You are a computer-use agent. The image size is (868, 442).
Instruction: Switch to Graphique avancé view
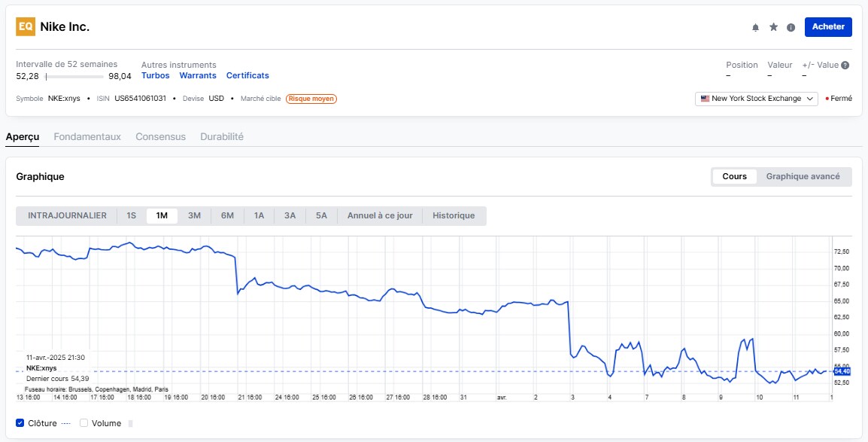[803, 176]
